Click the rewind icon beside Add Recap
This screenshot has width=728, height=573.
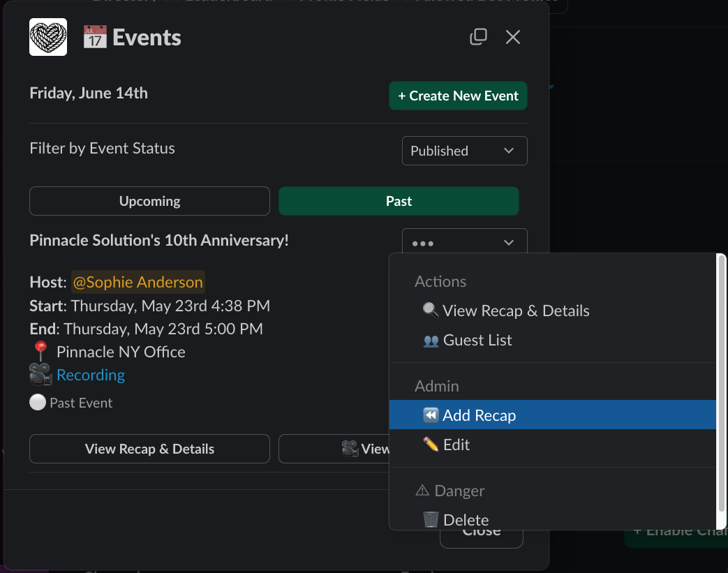point(431,415)
